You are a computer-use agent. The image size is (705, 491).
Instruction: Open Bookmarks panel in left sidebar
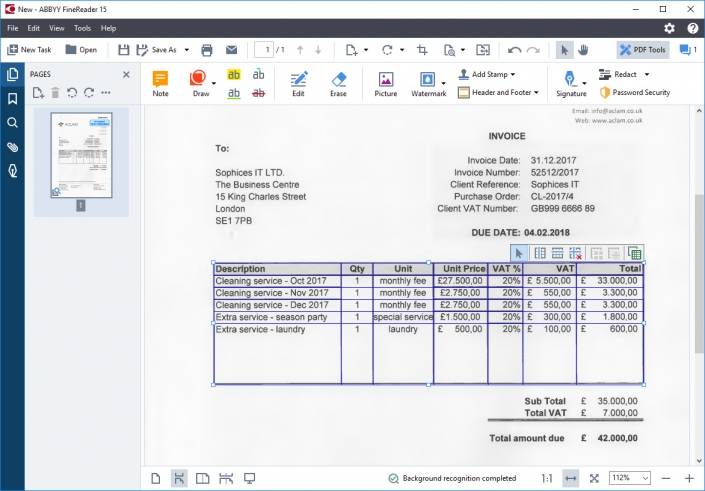click(13, 98)
